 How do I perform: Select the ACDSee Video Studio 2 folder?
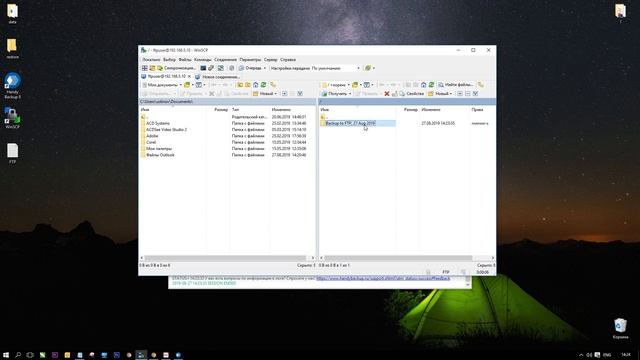(166, 129)
